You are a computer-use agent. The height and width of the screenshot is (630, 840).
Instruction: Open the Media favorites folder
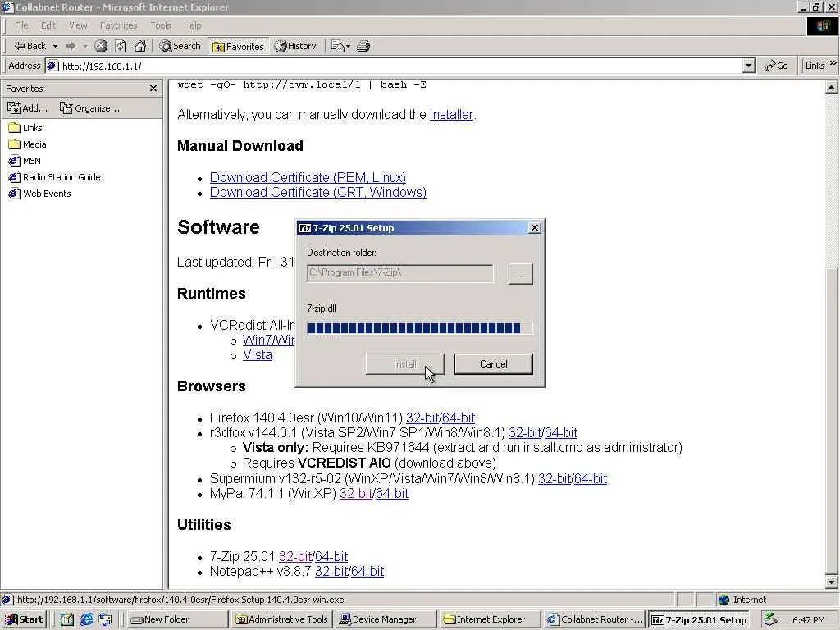click(x=27, y=144)
